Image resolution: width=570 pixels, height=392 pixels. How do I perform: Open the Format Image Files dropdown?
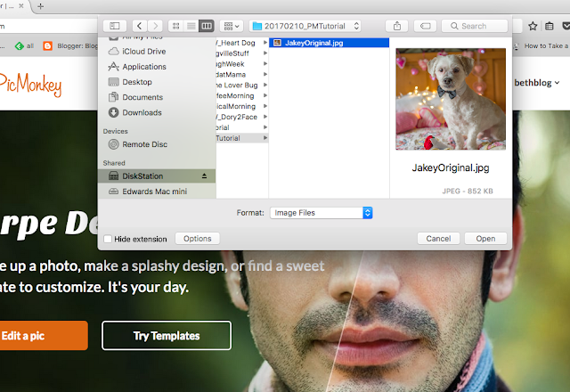pos(321,213)
